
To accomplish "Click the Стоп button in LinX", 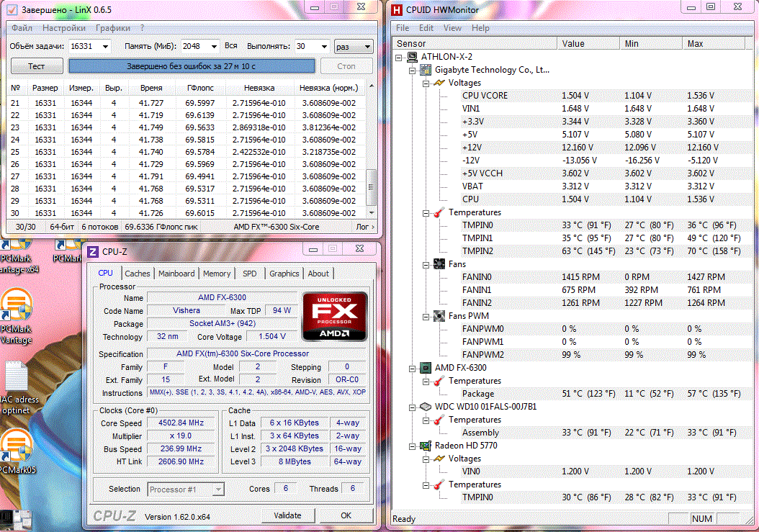I will point(346,66).
